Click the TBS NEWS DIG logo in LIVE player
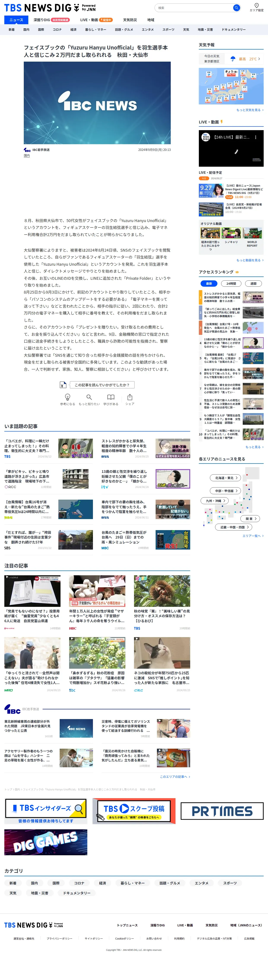This screenshot has height=980, width=268. pyautogui.click(x=206, y=137)
